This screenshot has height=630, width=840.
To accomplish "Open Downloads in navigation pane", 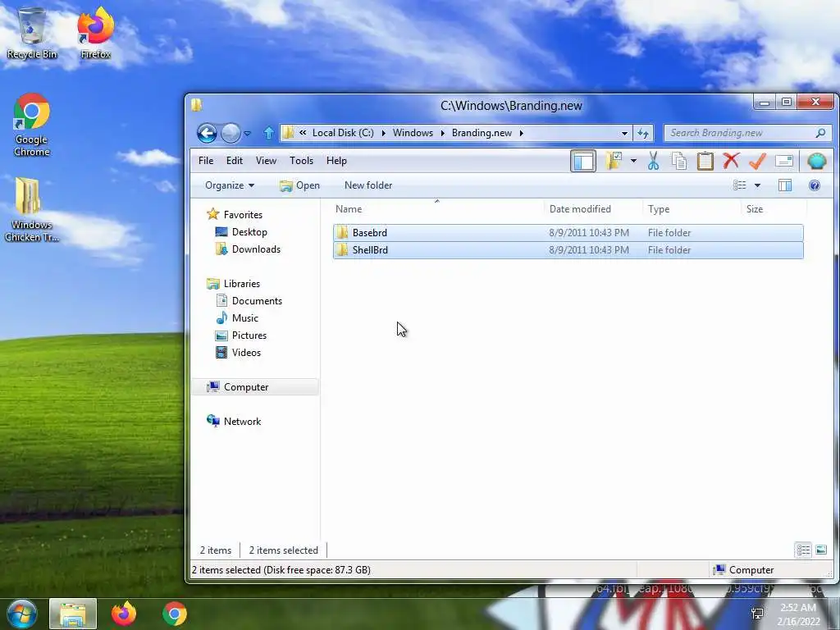I will tap(248, 249).
